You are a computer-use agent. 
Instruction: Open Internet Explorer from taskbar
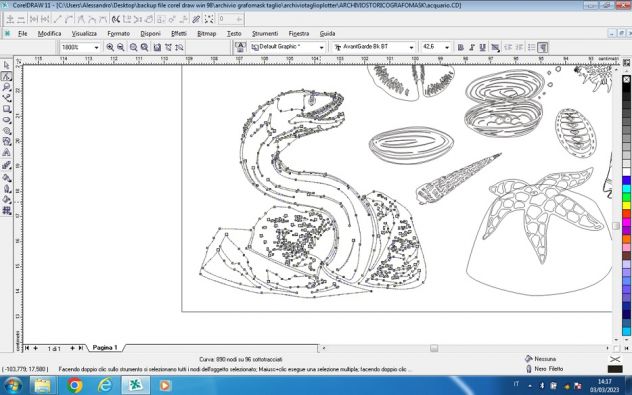coord(105,385)
